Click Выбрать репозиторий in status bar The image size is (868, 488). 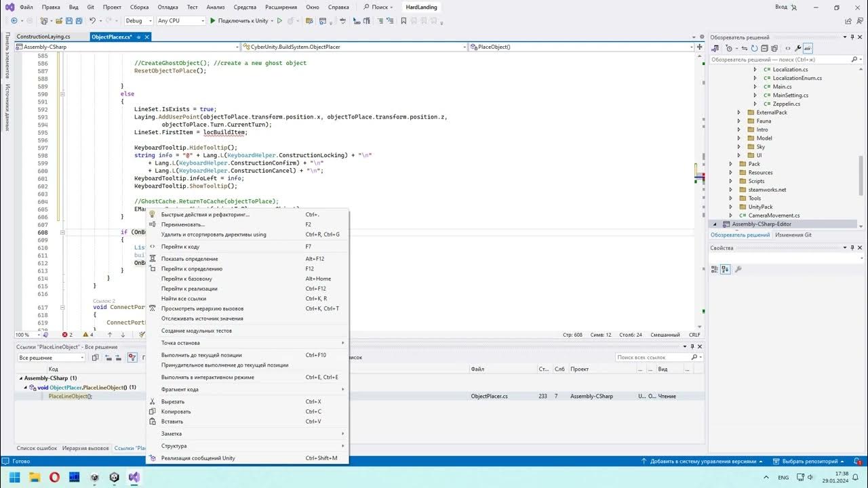[x=807, y=462]
